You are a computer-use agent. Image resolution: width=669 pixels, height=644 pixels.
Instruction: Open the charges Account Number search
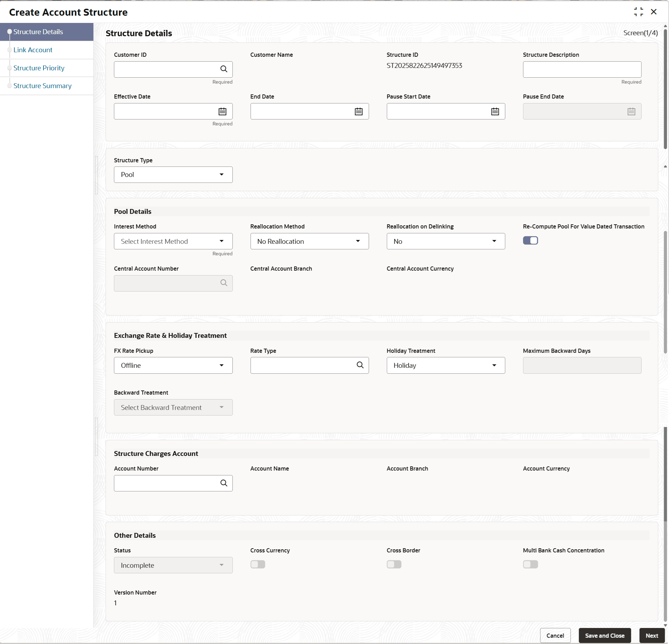pyautogui.click(x=224, y=483)
